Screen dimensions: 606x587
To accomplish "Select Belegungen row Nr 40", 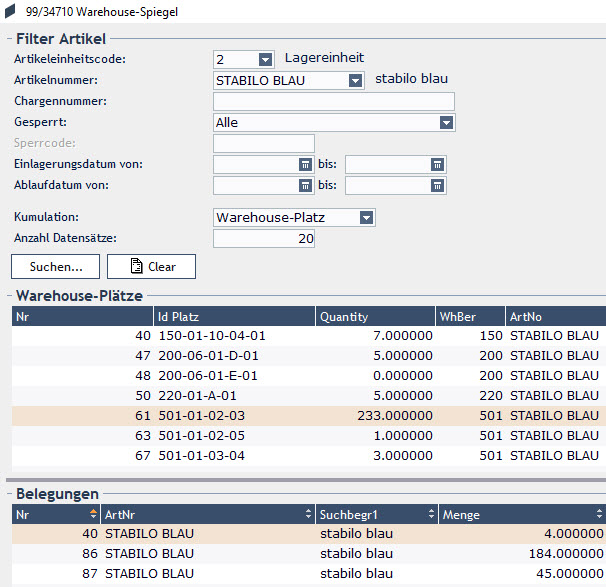I will coord(309,534).
